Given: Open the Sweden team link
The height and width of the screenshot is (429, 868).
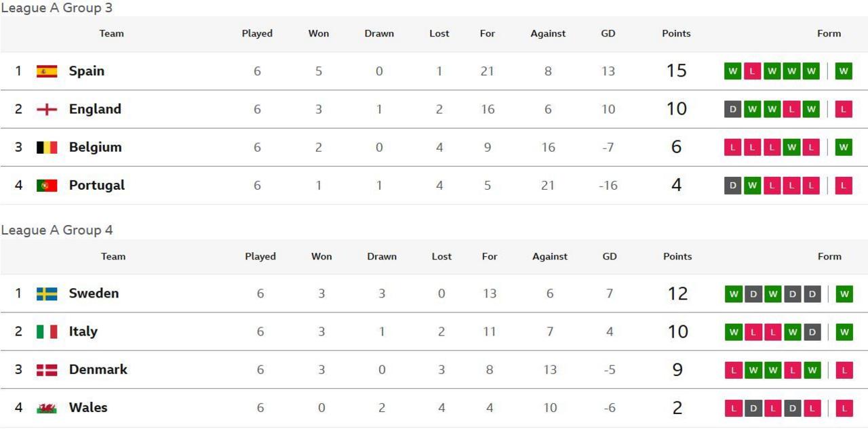Looking at the screenshot, I should (94, 293).
